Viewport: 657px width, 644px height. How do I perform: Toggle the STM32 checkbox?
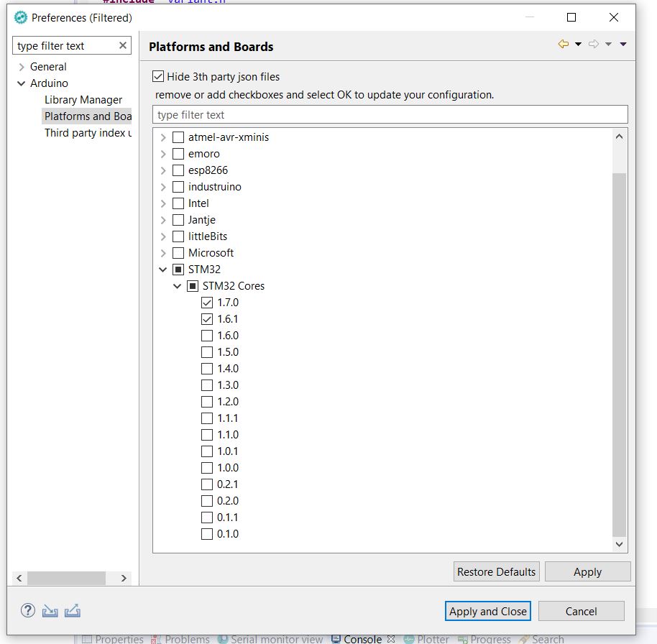click(178, 270)
